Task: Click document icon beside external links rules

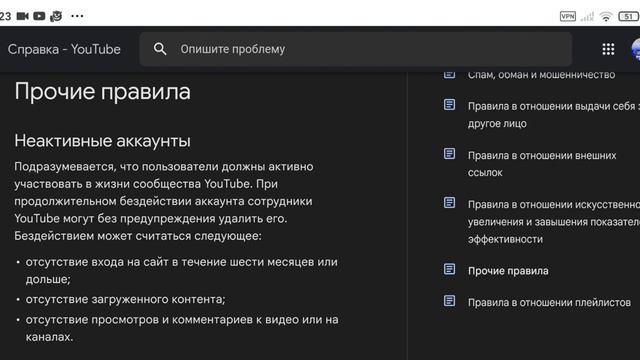Action: tap(449, 153)
